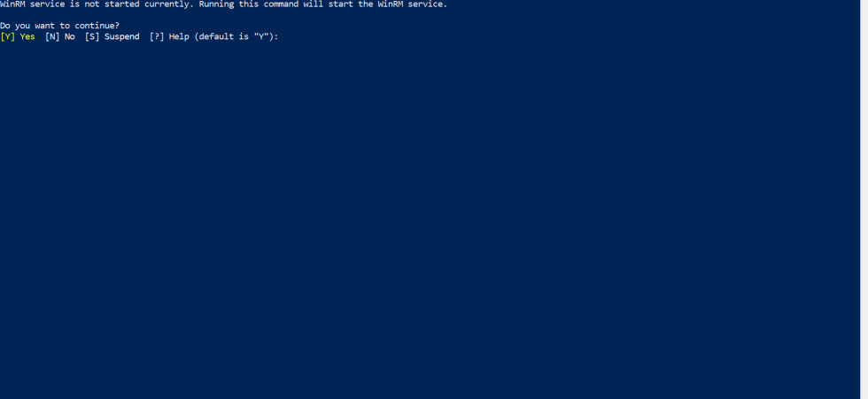Click the [N] No option text
The height and width of the screenshot is (399, 868).
coord(60,36)
